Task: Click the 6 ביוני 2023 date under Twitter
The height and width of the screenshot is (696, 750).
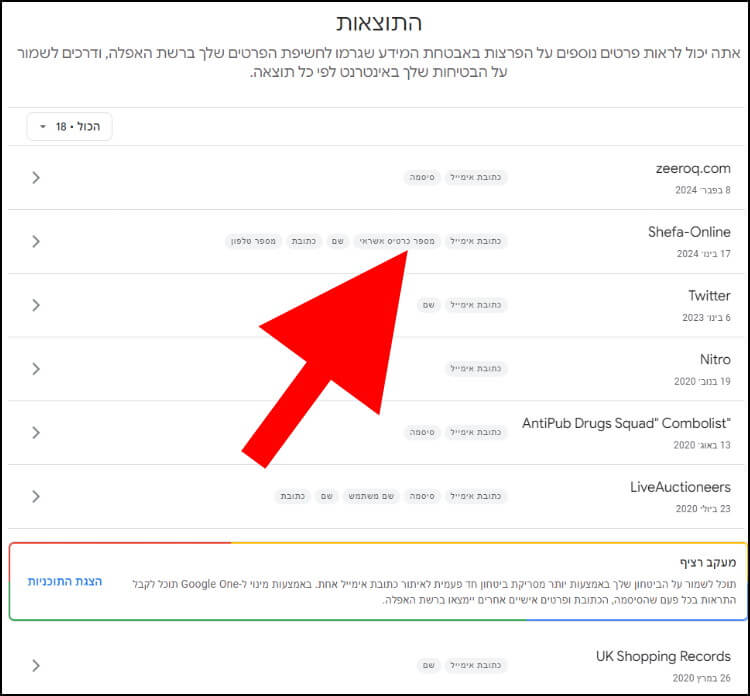Action: [x=706, y=317]
